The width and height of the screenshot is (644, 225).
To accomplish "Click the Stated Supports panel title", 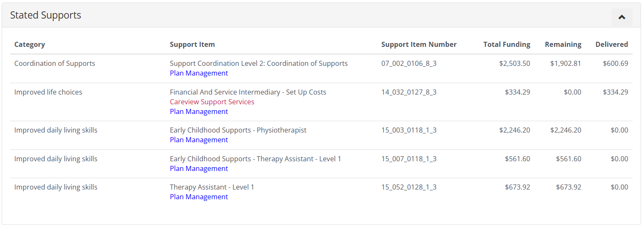I will (46, 15).
